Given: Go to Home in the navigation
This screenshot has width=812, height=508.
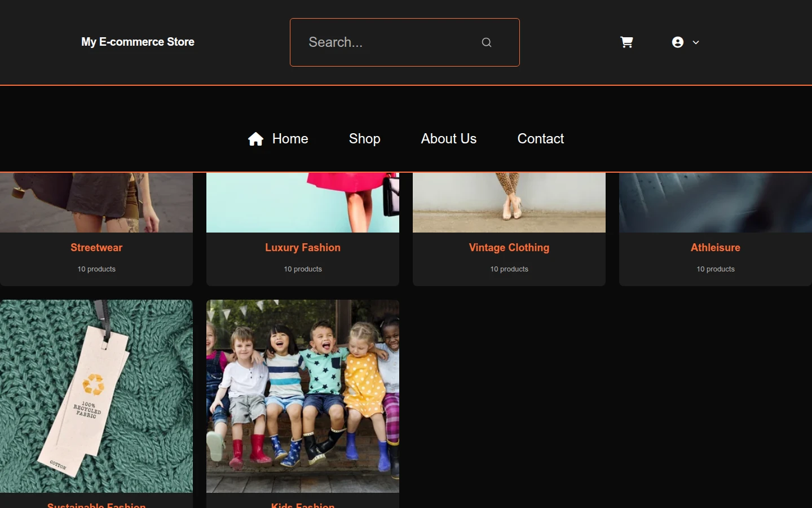Looking at the screenshot, I should coord(290,139).
